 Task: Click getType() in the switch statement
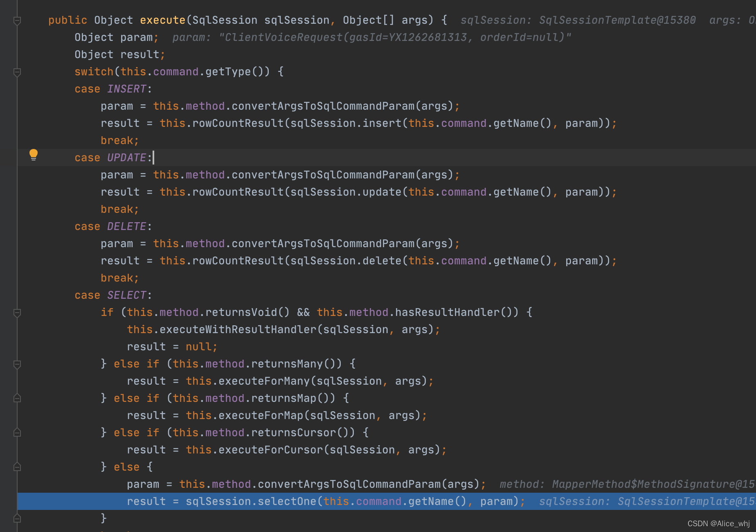coord(238,72)
